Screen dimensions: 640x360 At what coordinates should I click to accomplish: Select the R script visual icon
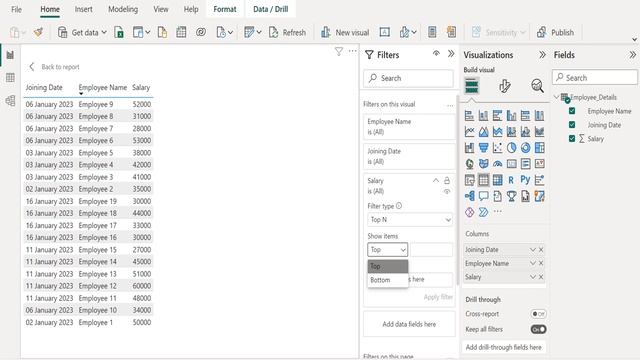pyautogui.click(x=511, y=180)
